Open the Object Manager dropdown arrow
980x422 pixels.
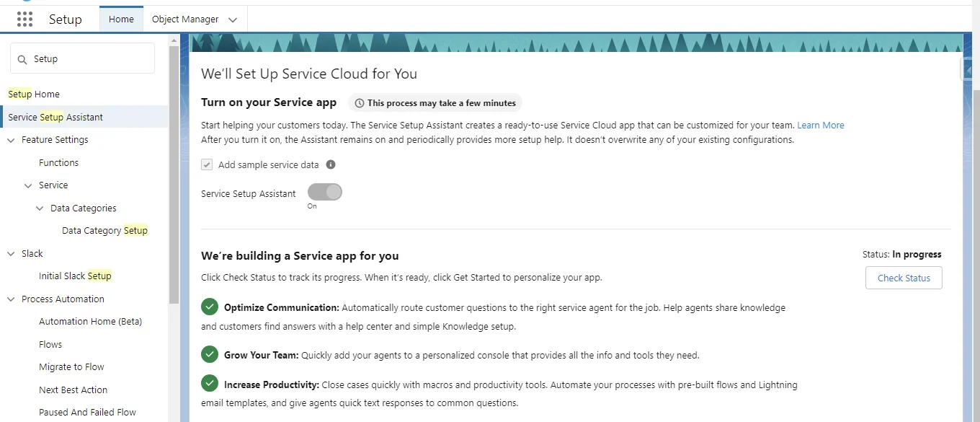pos(232,21)
